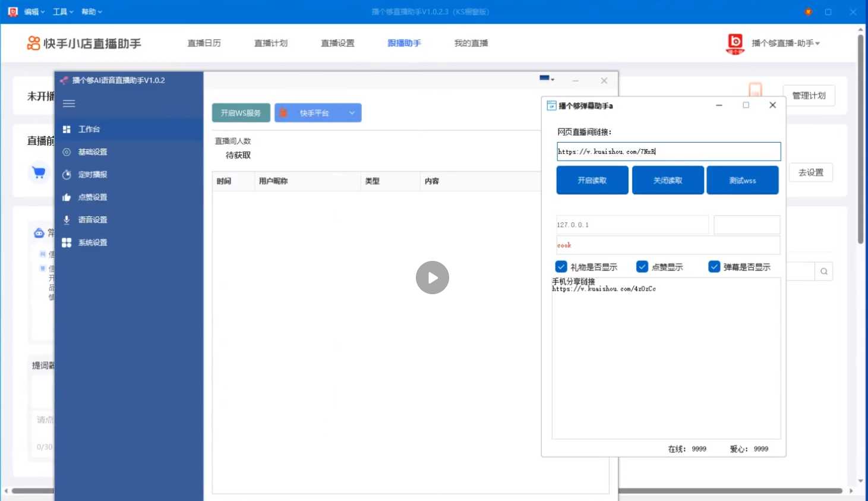Click the cook text field

pyautogui.click(x=668, y=245)
